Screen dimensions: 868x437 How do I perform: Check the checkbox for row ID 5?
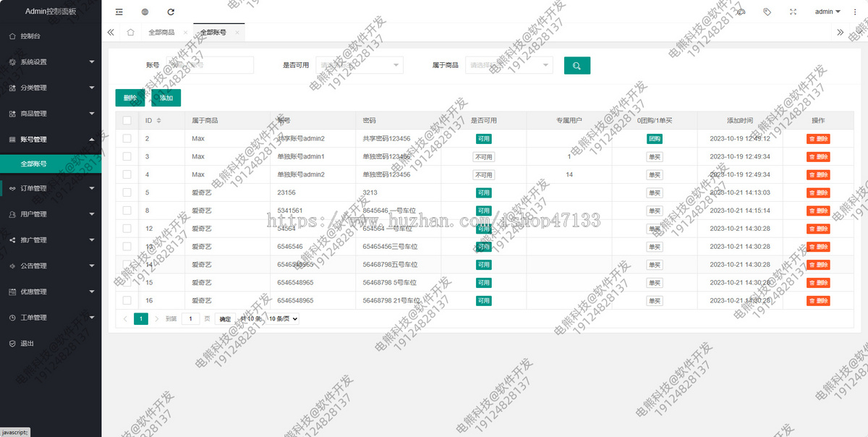tap(127, 192)
